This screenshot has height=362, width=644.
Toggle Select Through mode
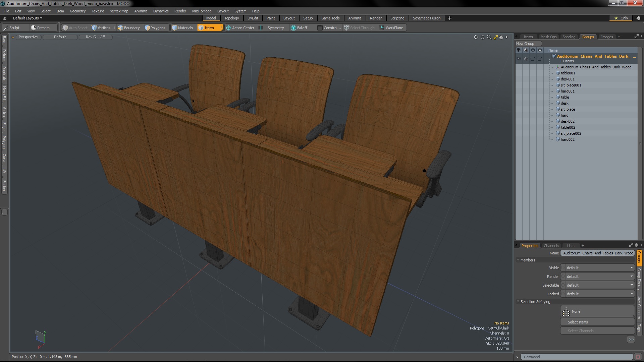tap(359, 28)
